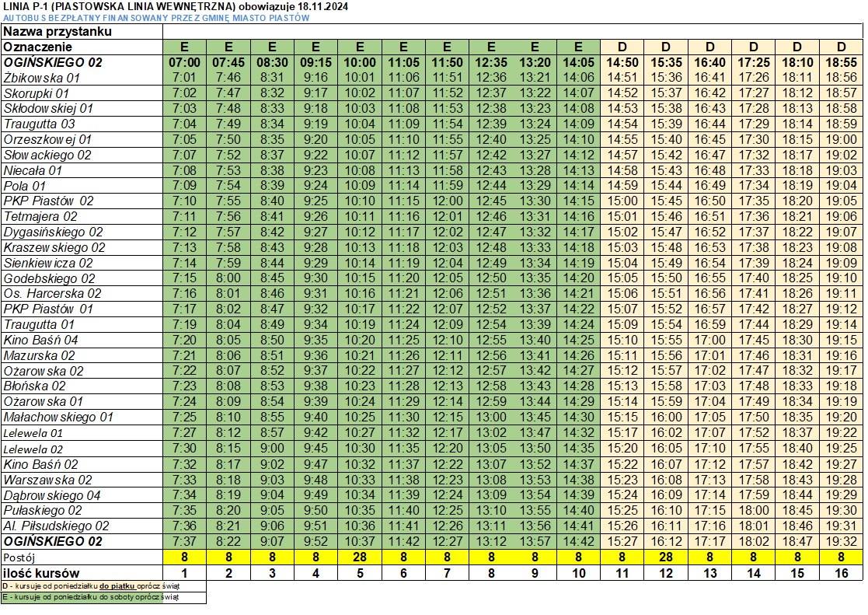Click the Al. Piłsudskiego 02 stop name
Viewport: 868px width, 615px height.
(57, 526)
